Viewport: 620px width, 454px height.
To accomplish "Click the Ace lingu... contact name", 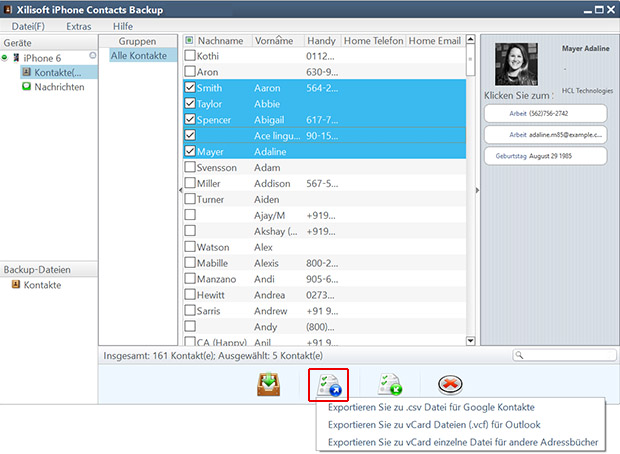I will 277,136.
